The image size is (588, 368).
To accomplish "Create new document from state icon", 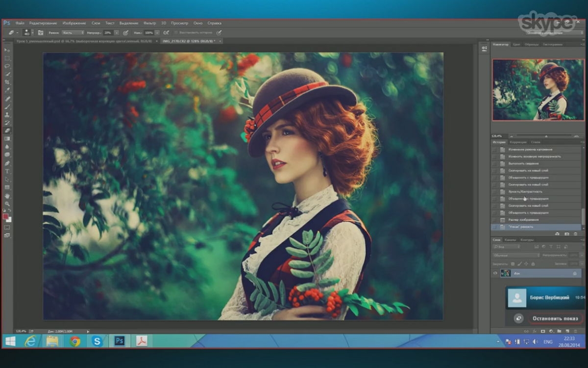I will pyautogui.click(x=558, y=234).
